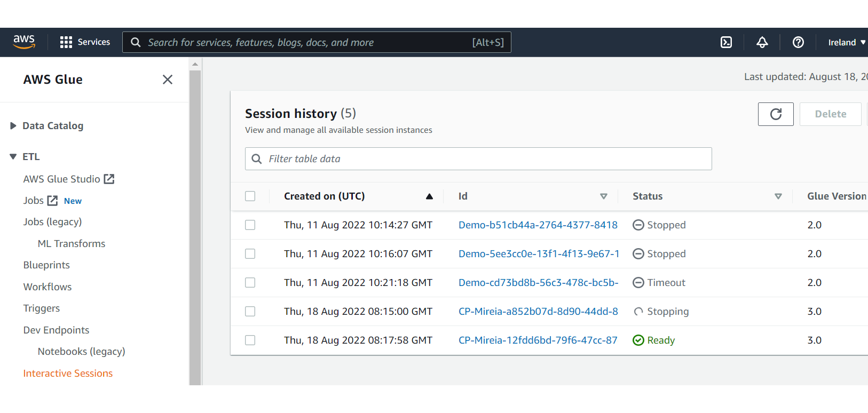Open the Ireland region dropdown
Screen dimensions: 868x413
(x=847, y=43)
